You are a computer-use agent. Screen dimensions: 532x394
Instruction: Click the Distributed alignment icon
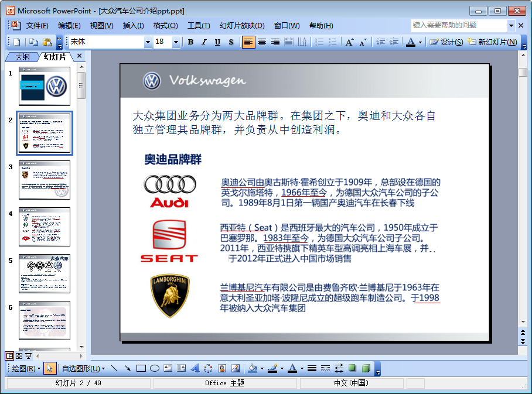(289, 42)
